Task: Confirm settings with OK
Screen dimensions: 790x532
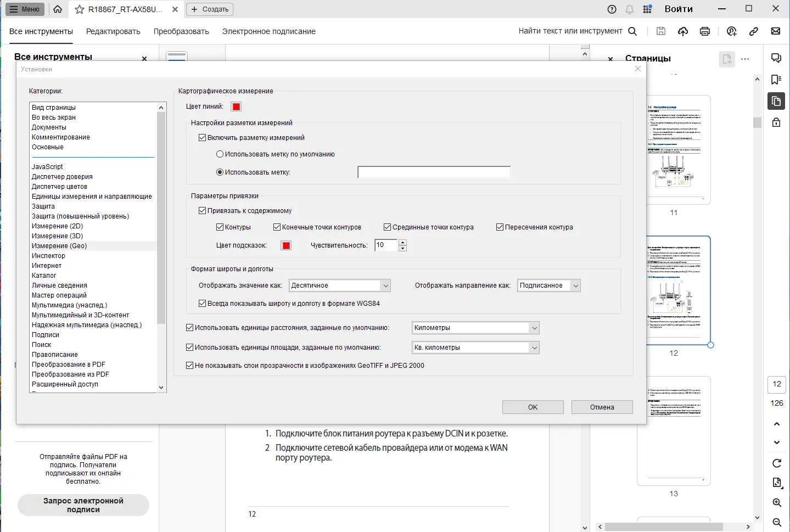Action: click(532, 407)
